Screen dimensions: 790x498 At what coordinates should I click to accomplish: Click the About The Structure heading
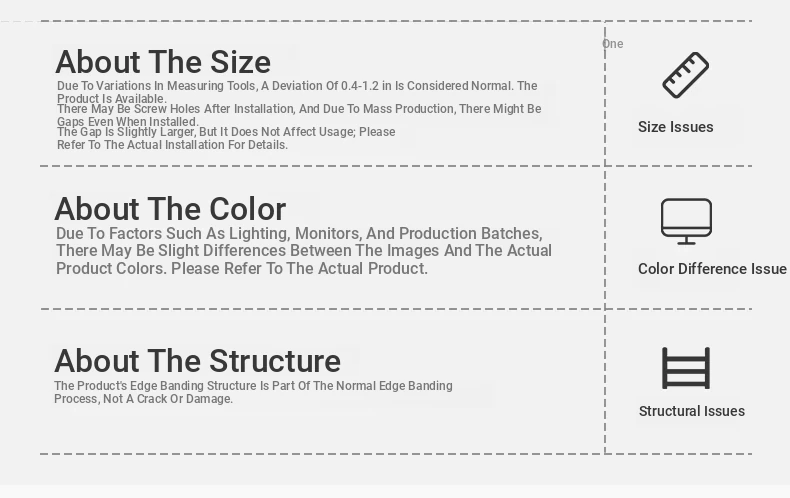(x=197, y=361)
